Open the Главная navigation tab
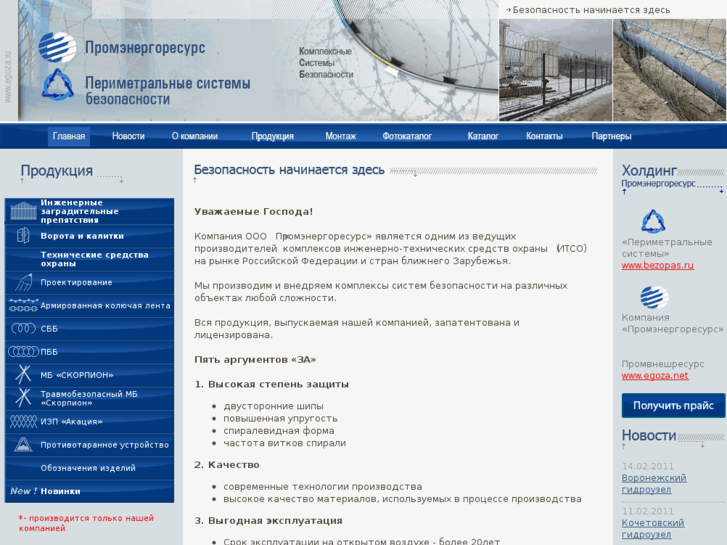The width and height of the screenshot is (727, 545). (69, 136)
